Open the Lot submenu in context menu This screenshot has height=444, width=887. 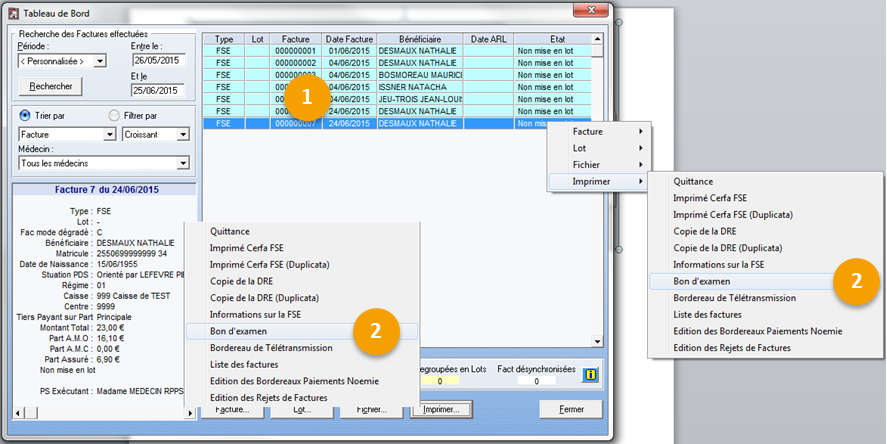(x=598, y=148)
